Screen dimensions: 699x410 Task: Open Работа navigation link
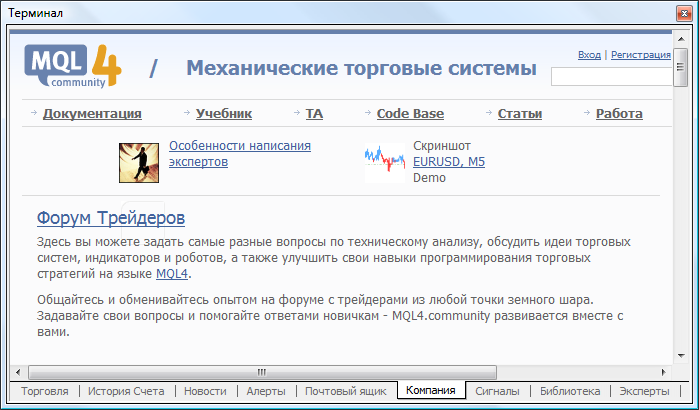coord(619,114)
